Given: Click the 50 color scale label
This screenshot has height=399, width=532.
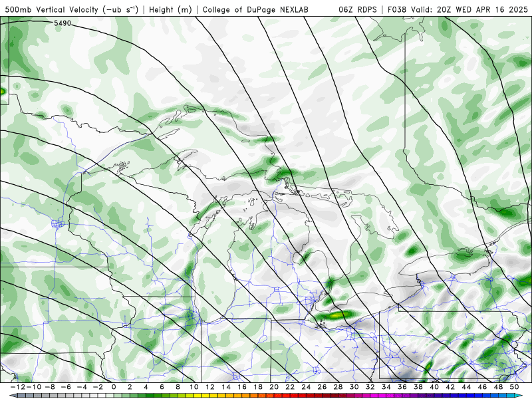Looking at the screenshot, I should (514, 387).
